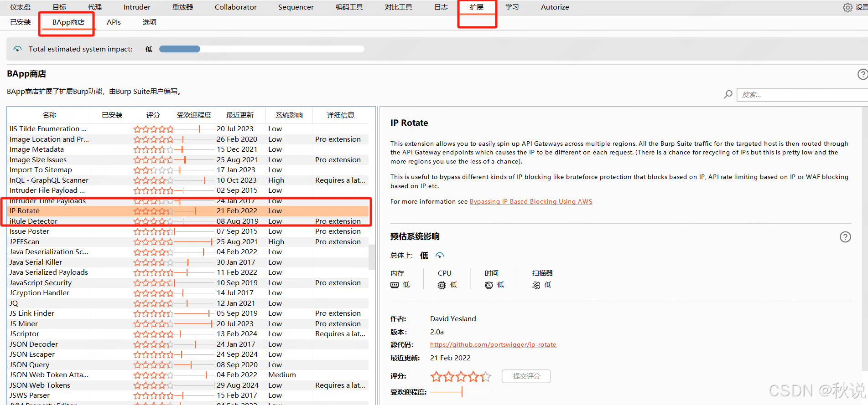Open the Autorize tab
868x405 pixels.
tap(555, 7)
